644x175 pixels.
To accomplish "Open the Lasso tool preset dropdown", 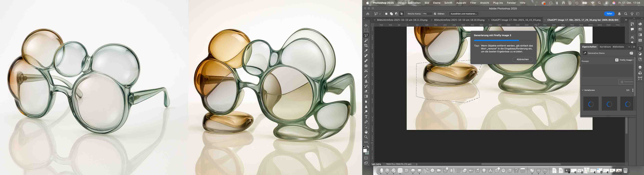I will (380, 14).
